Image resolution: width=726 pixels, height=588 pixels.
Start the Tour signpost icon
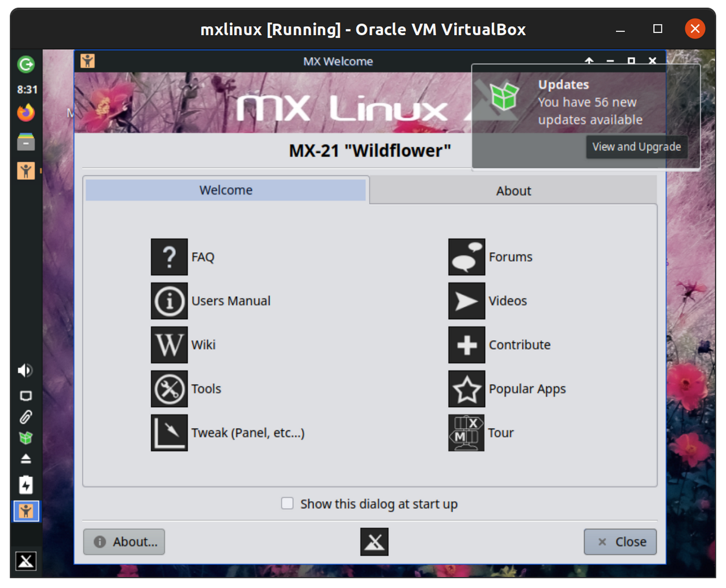click(466, 433)
